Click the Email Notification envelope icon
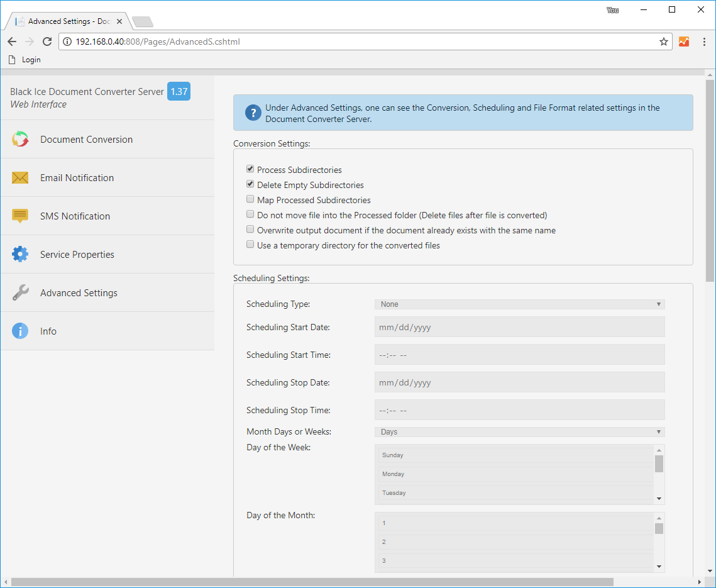The width and height of the screenshot is (716, 588). coord(19,177)
